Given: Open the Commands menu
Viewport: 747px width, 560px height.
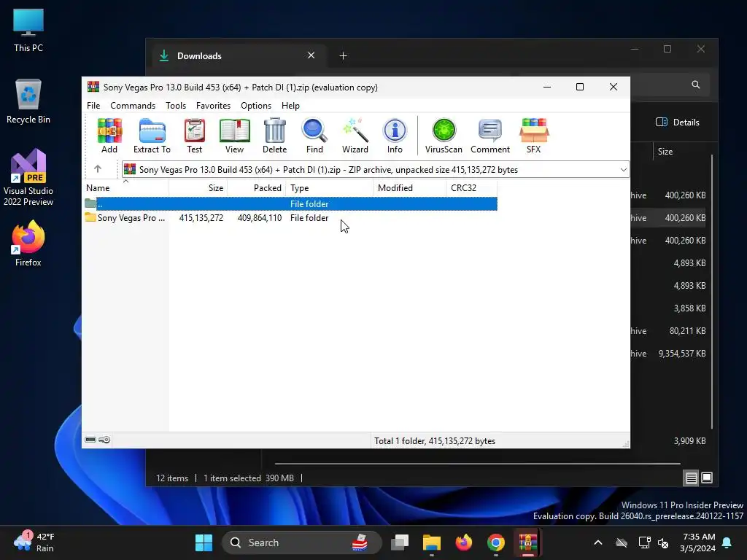Looking at the screenshot, I should [133, 106].
